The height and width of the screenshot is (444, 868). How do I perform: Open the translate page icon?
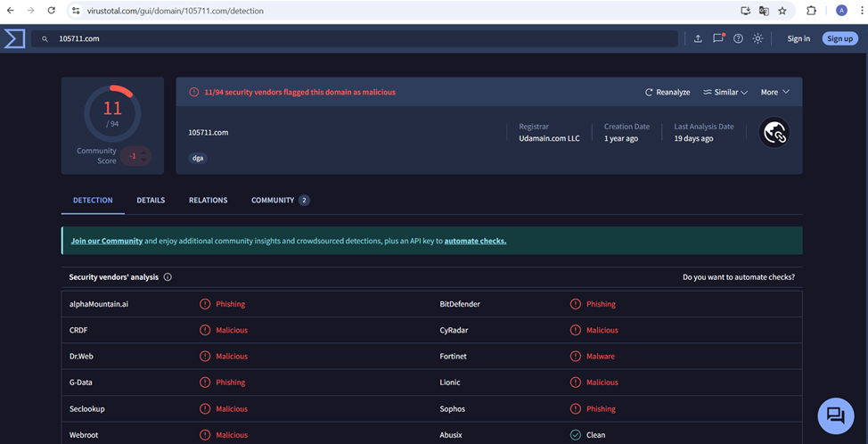coord(764,11)
